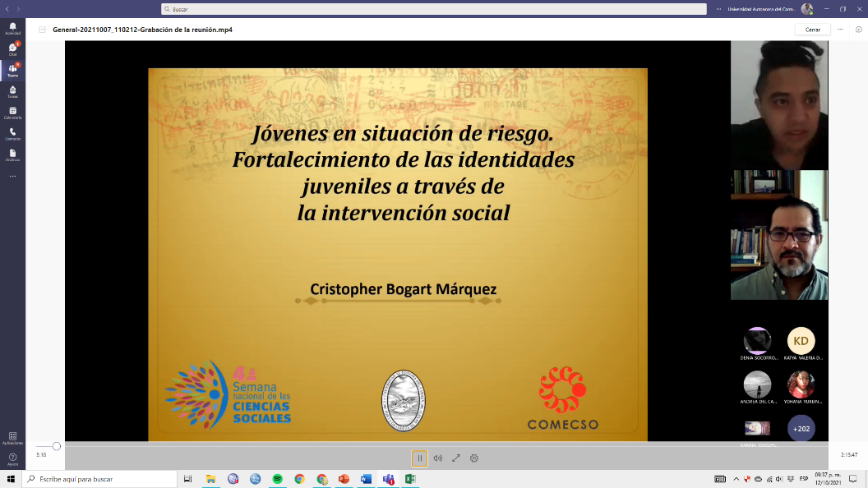Open Llamadas (calls) in sidebar
Screen dimensions: 868x488
pos(12,134)
